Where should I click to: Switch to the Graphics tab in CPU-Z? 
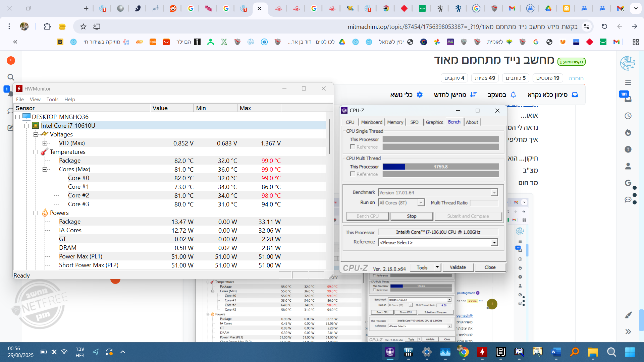(434, 122)
